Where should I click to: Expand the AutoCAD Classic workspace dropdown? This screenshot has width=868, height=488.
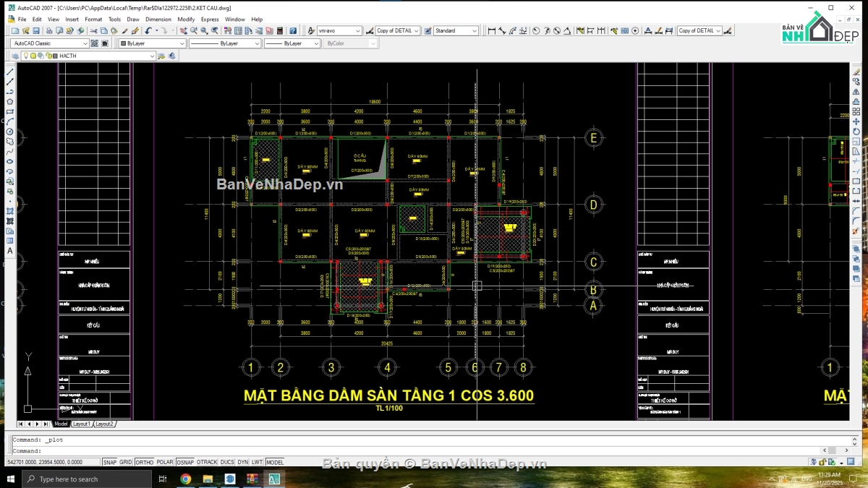49,43
